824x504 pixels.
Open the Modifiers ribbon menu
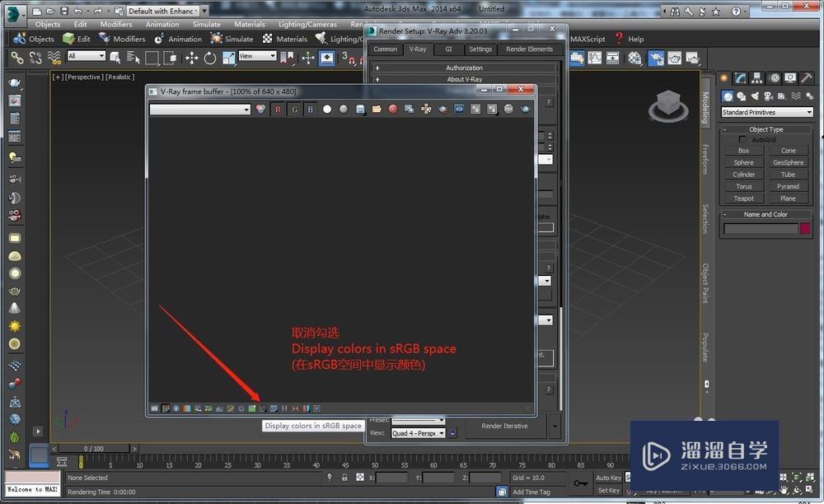click(x=122, y=39)
